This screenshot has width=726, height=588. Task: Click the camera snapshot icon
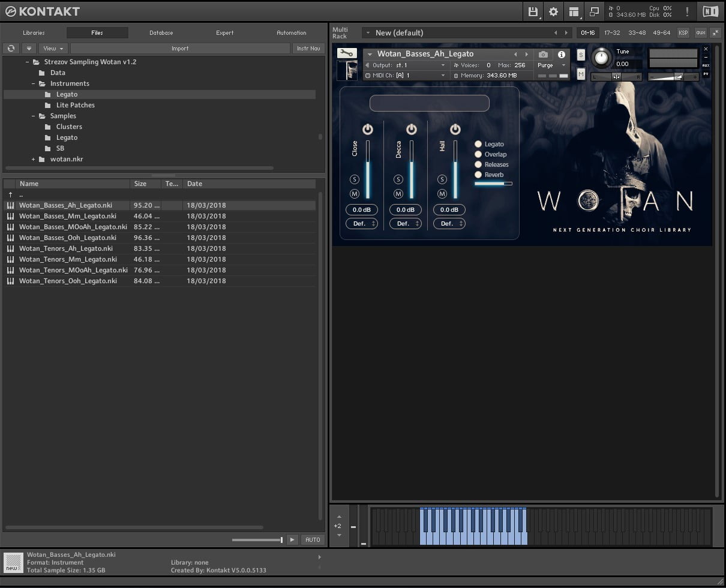[x=543, y=55]
